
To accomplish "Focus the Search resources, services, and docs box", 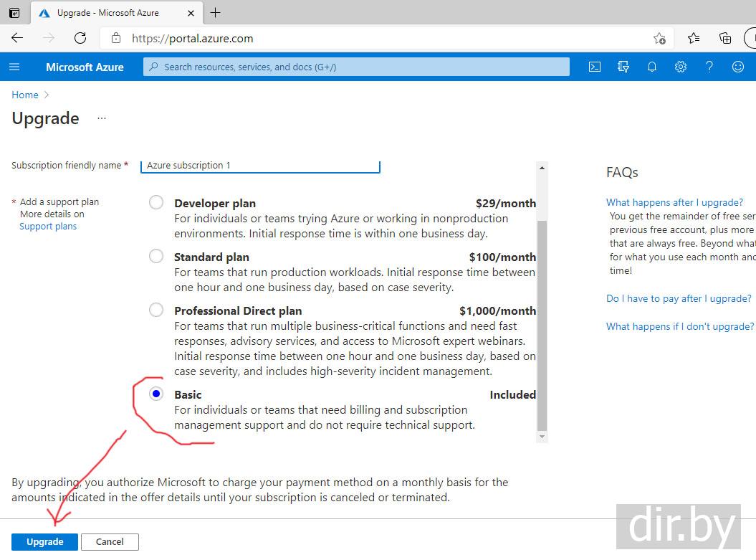I will click(356, 67).
